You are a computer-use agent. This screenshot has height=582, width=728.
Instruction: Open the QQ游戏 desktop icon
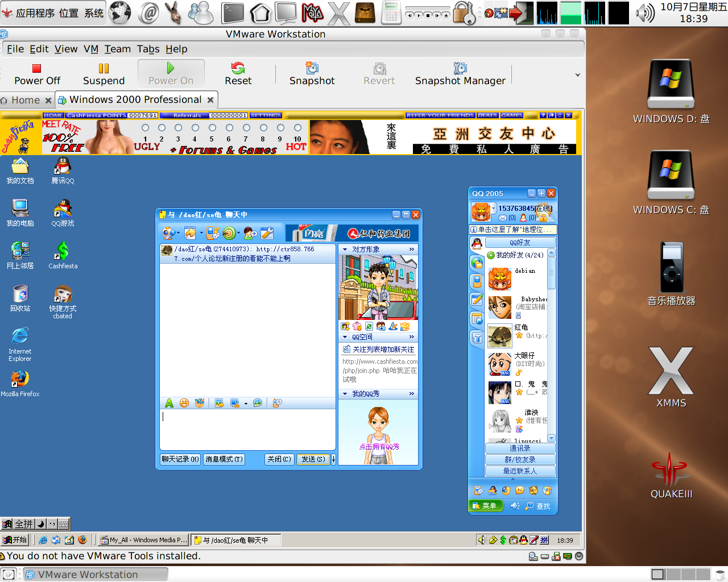pos(63,213)
